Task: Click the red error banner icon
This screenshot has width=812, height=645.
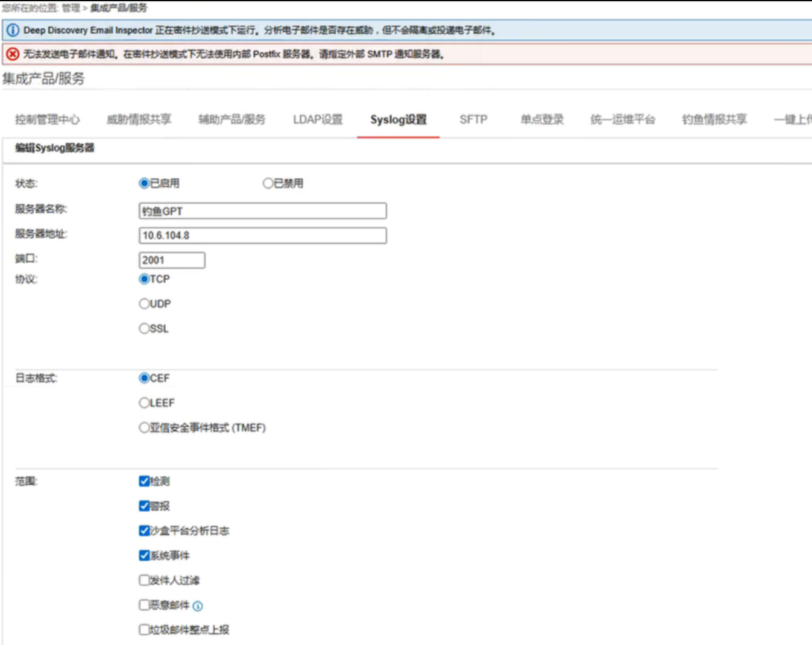Action: coord(13,54)
